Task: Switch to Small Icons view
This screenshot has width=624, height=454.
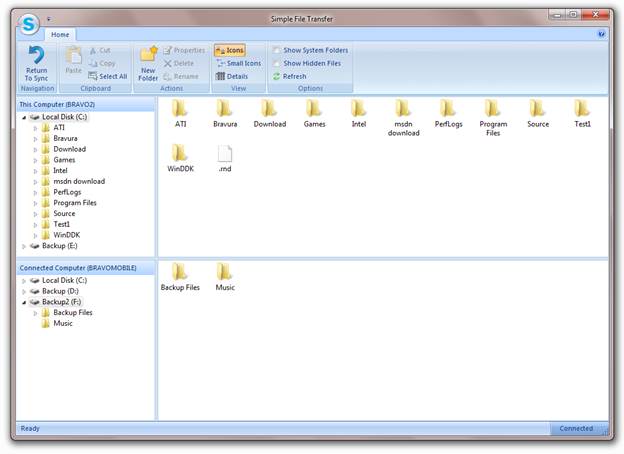Action: (239, 63)
